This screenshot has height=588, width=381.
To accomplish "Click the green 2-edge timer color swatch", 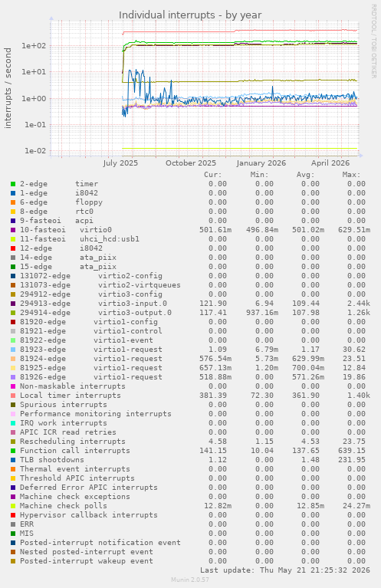I will pos(13,184).
